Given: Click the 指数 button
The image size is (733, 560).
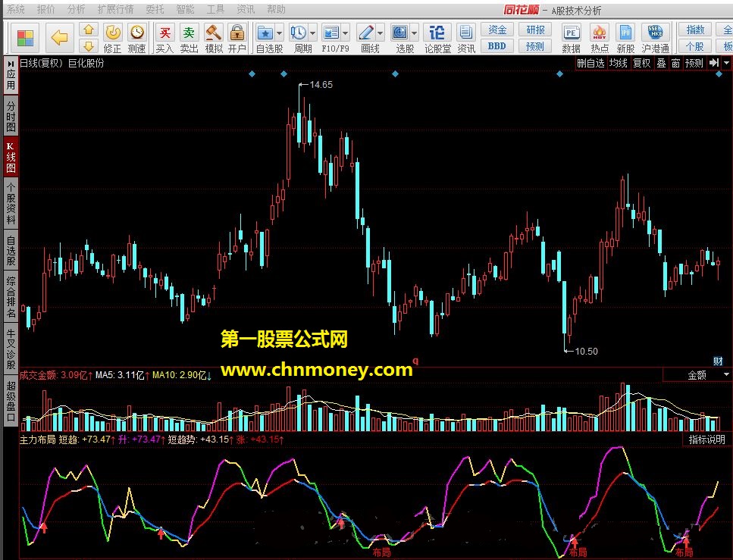Looking at the screenshot, I should [x=695, y=30].
